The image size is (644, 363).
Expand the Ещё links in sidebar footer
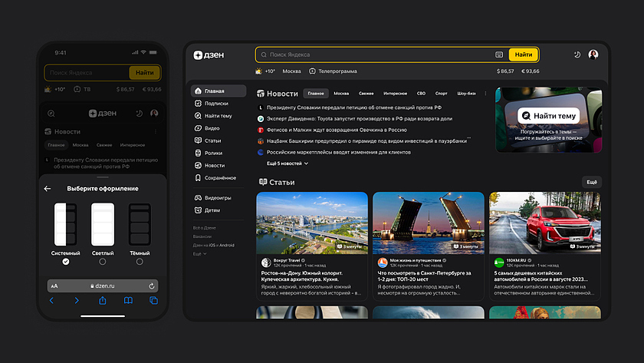tap(199, 253)
